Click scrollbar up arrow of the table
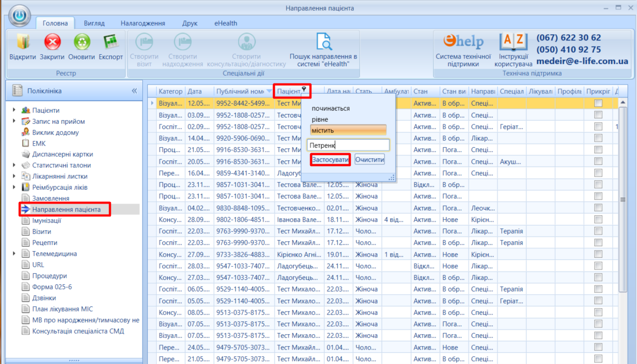The image size is (637, 364). point(623,102)
